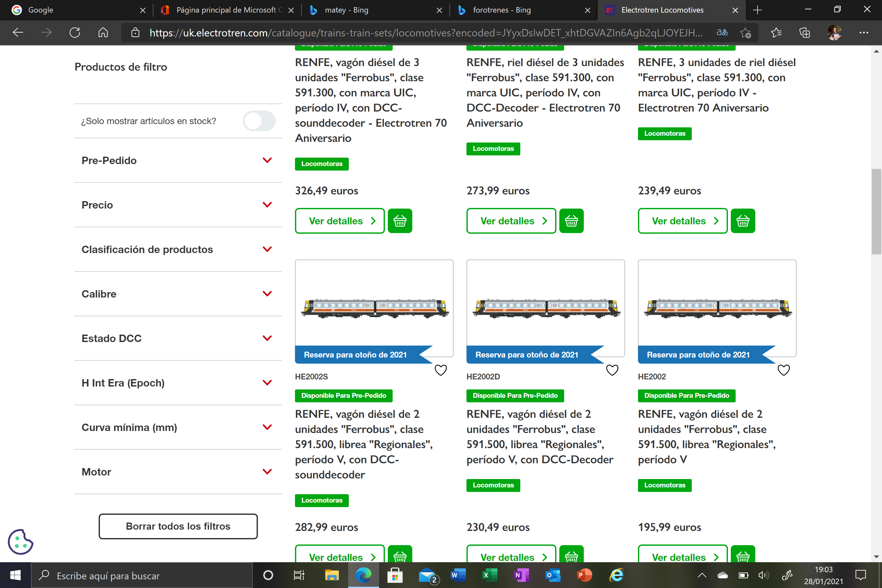Image resolution: width=882 pixels, height=588 pixels.
Task: Add the 239,49 euros item to basket
Action: click(742, 221)
